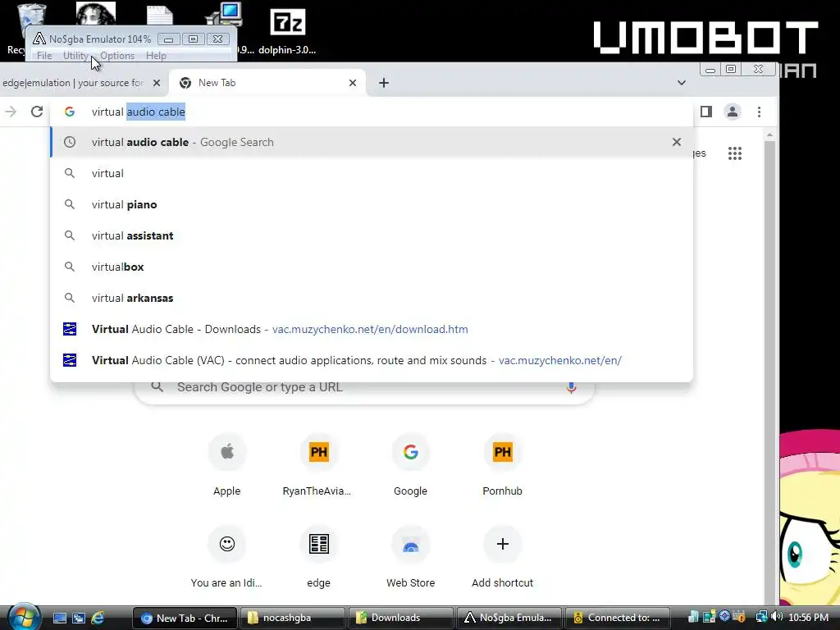
Task: Open Chrome's side panel icon
Action: pyautogui.click(x=706, y=112)
